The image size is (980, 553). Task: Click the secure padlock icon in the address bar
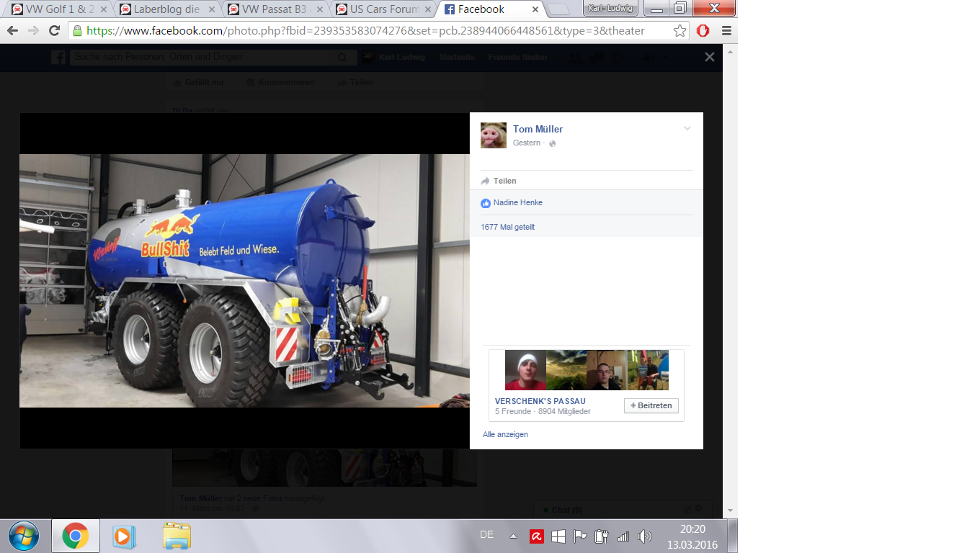(x=78, y=31)
